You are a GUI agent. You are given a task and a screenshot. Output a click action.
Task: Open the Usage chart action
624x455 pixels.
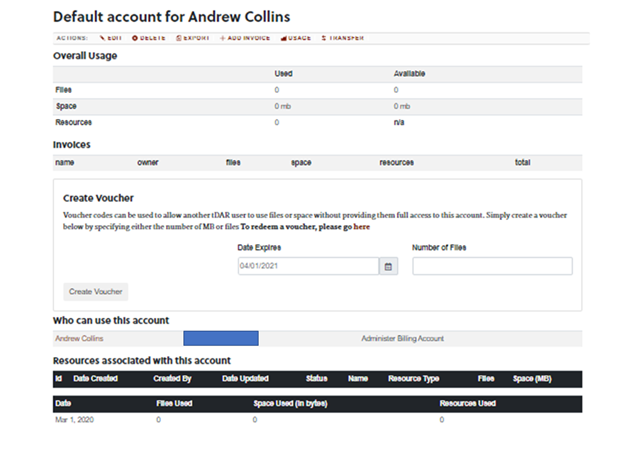point(296,38)
